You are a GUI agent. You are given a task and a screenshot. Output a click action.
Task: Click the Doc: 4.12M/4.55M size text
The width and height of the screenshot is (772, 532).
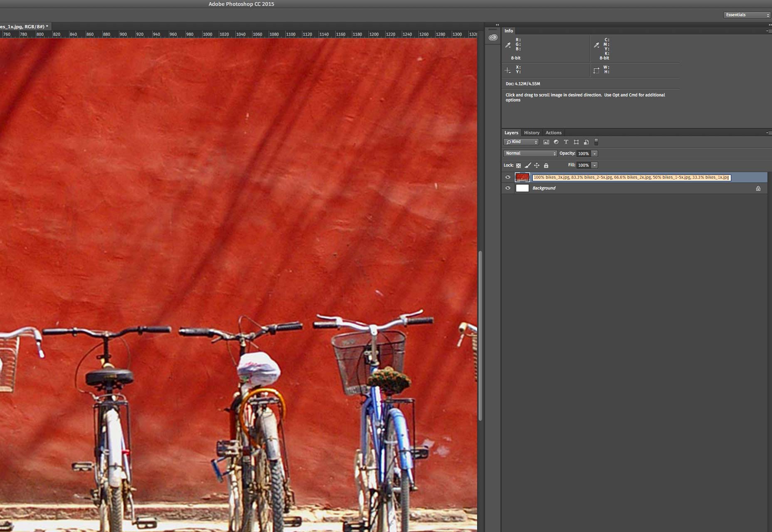[x=523, y=84]
